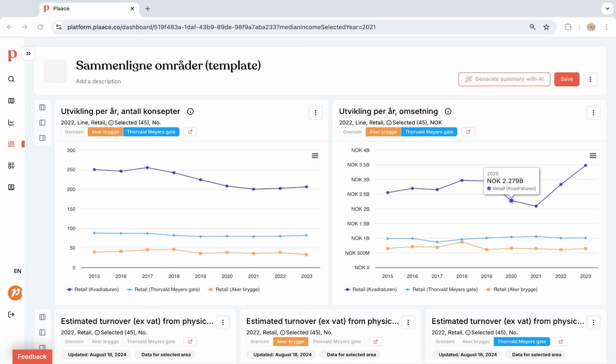The image size is (616, 364).
Task: Click Generate summary with AI
Action: [x=504, y=79]
